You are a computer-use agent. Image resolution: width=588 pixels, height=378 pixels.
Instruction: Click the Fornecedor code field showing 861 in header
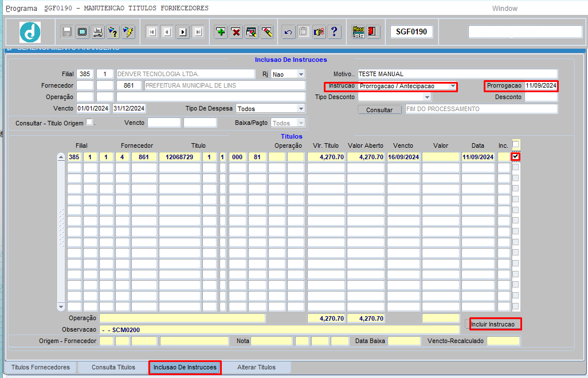[128, 85]
